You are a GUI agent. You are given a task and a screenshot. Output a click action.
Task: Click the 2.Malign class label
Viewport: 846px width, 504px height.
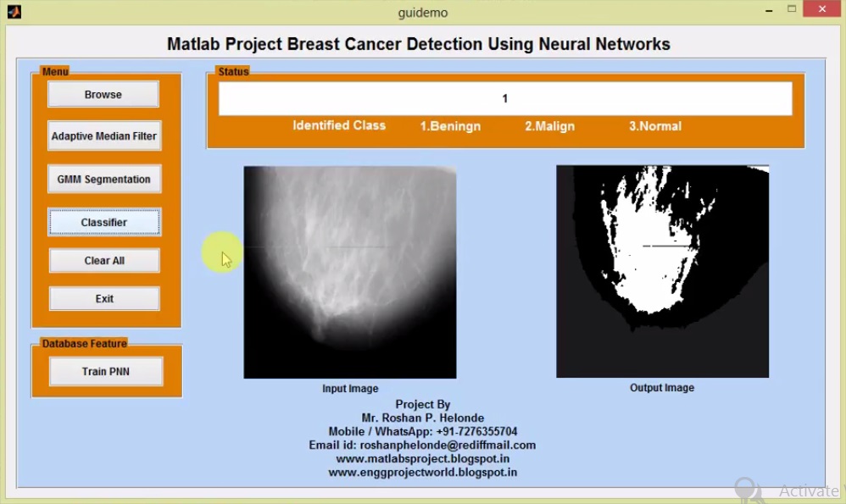pos(549,125)
